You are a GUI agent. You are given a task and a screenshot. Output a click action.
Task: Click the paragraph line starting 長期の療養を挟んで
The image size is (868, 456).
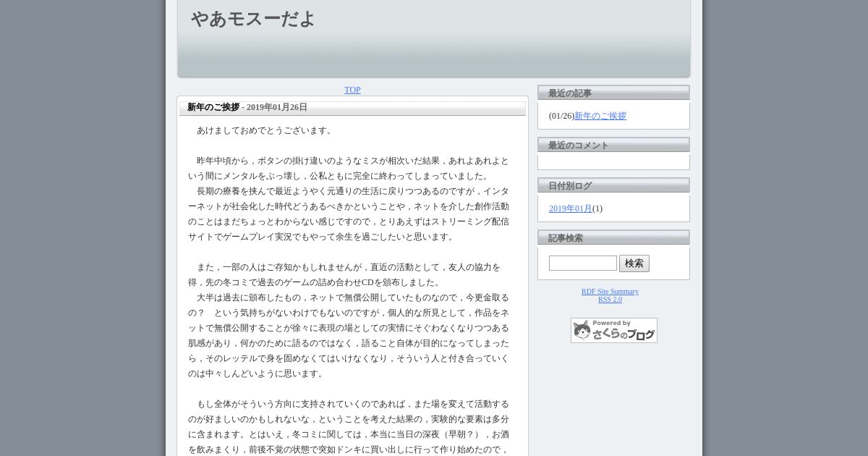(353, 191)
